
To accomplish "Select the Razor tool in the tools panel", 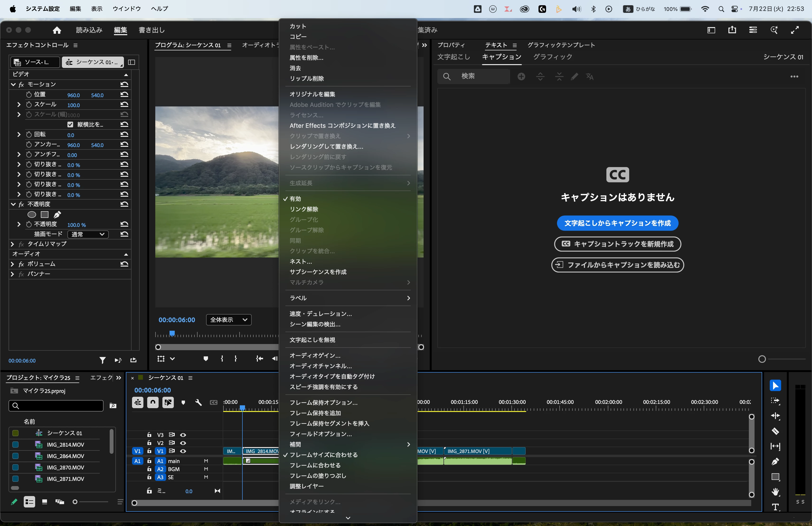I will 775,431.
